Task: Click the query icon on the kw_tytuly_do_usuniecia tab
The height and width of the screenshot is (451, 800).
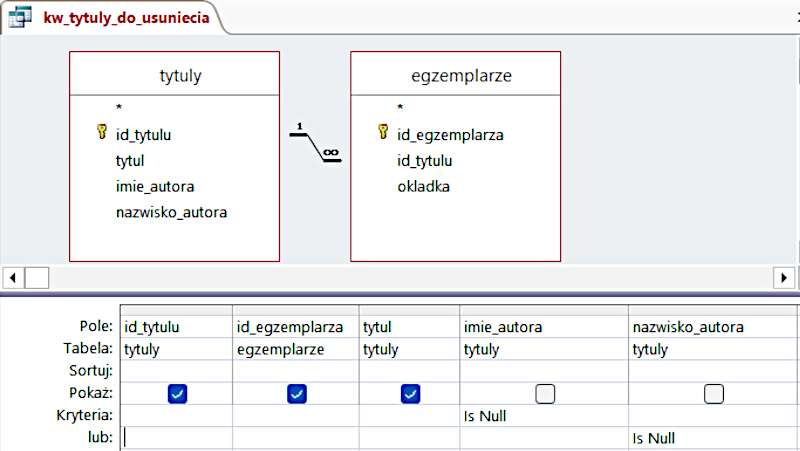Action: 20,17
